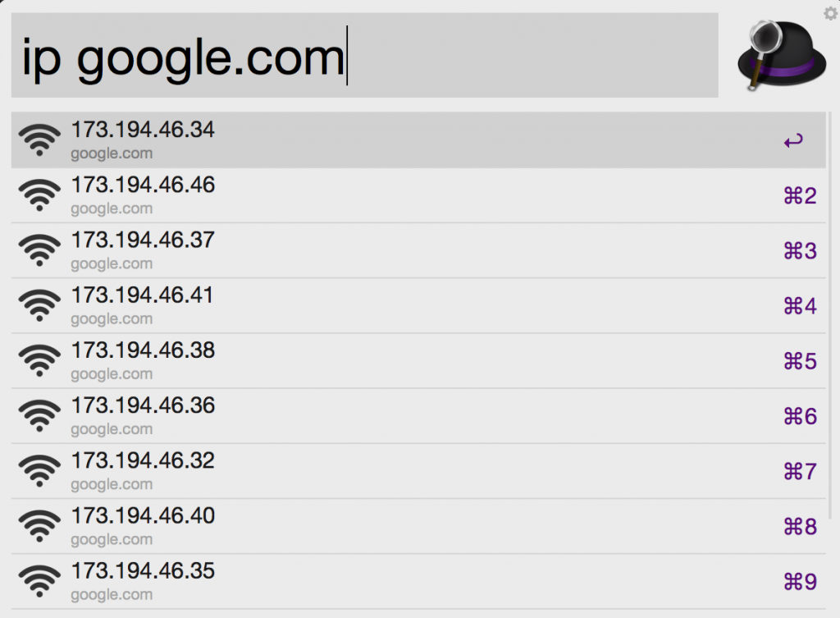Choose the IP address 173.194.46.32

[143, 460]
